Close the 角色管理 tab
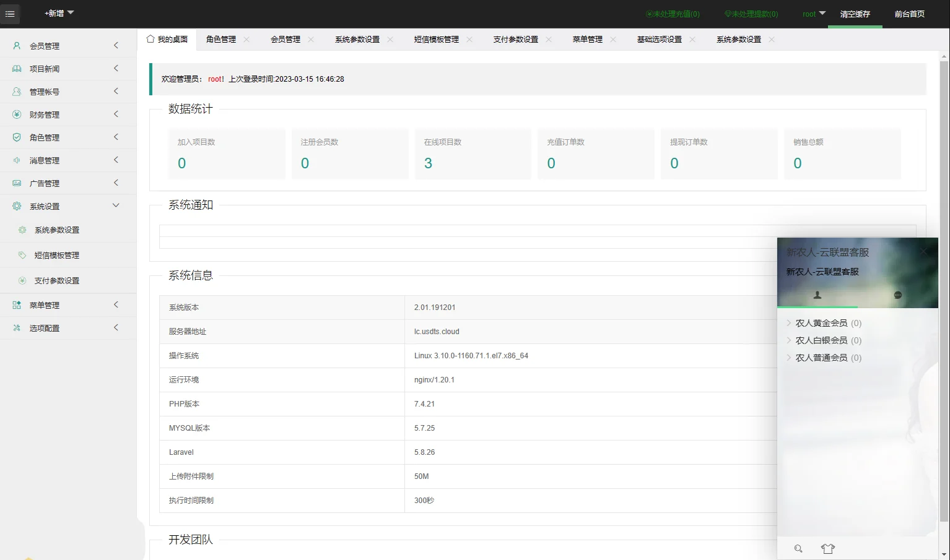950x560 pixels. tap(246, 39)
